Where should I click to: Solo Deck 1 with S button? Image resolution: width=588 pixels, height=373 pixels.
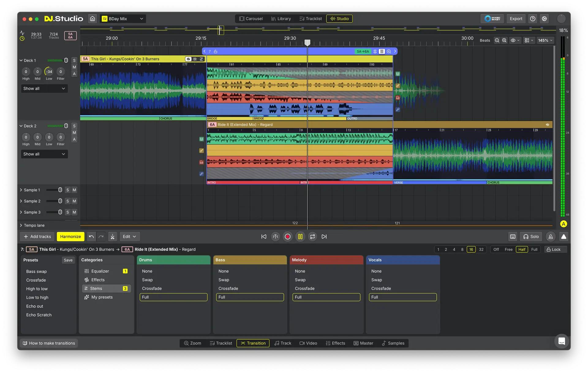coord(74,60)
